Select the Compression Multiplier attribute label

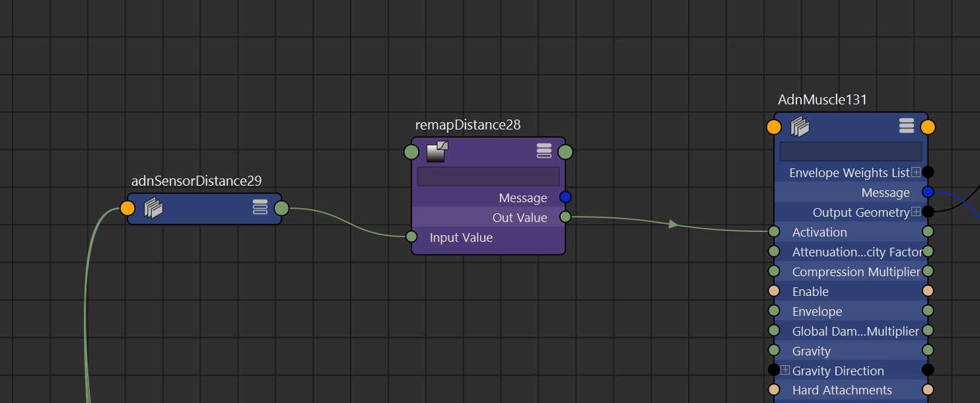click(x=856, y=272)
